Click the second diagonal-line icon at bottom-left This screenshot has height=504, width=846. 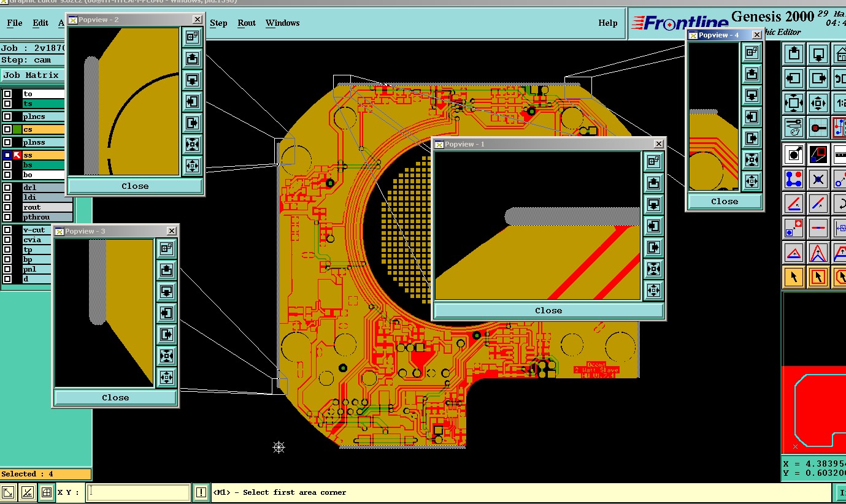[x=27, y=492]
